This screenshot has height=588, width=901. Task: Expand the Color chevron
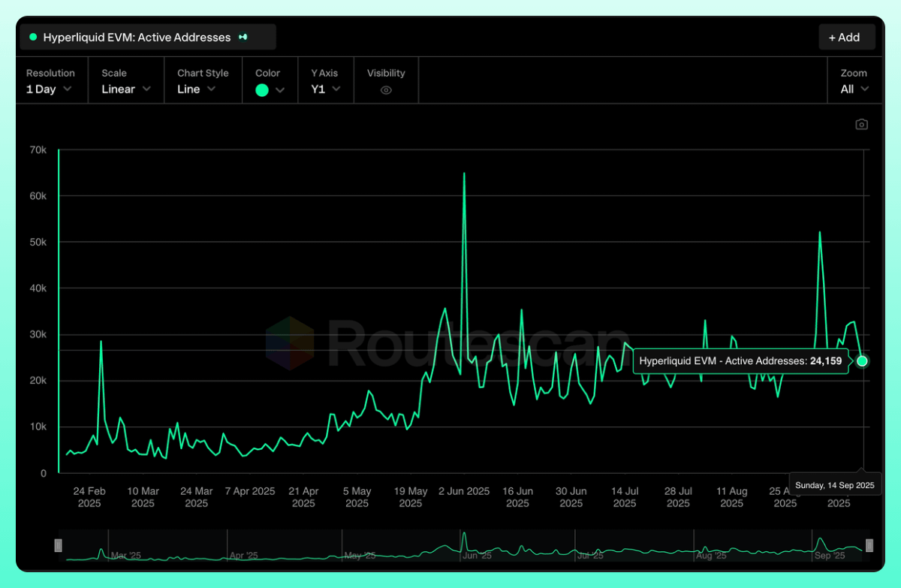click(280, 90)
